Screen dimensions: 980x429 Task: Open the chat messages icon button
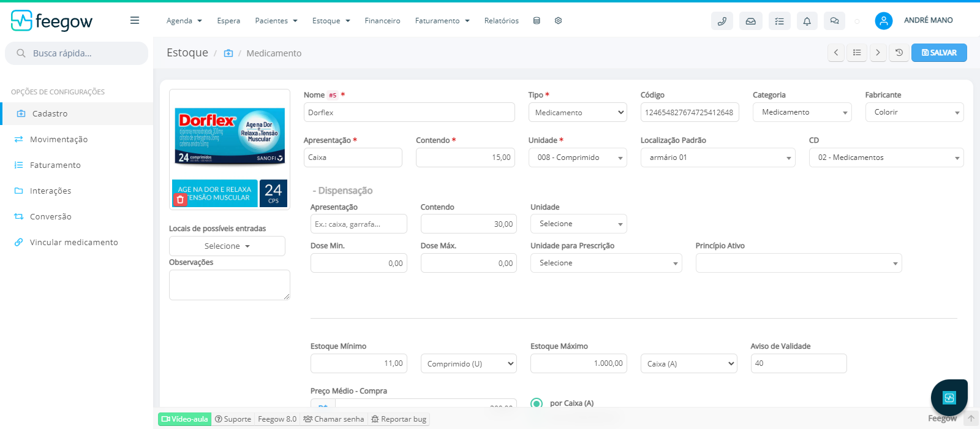(834, 21)
